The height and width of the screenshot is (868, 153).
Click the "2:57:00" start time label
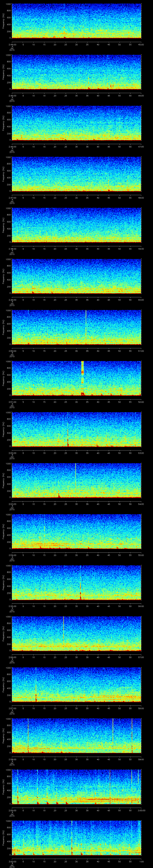click(x=12, y=708)
